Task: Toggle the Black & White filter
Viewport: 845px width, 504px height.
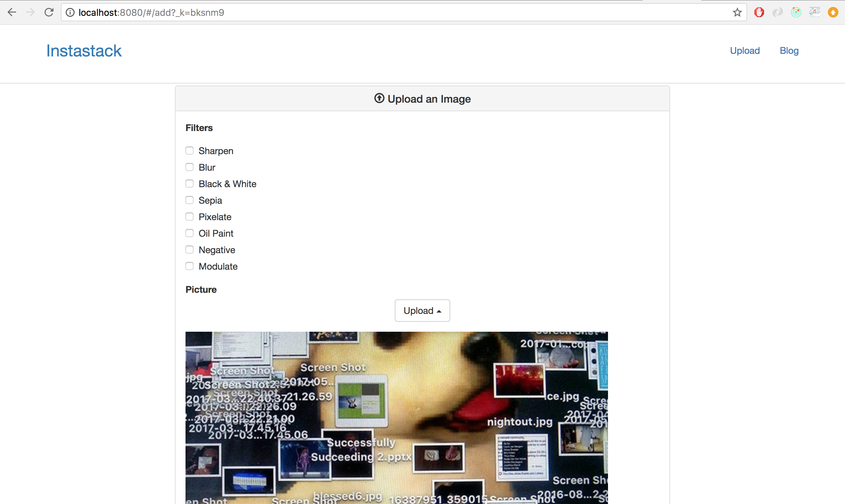Action: (x=189, y=184)
